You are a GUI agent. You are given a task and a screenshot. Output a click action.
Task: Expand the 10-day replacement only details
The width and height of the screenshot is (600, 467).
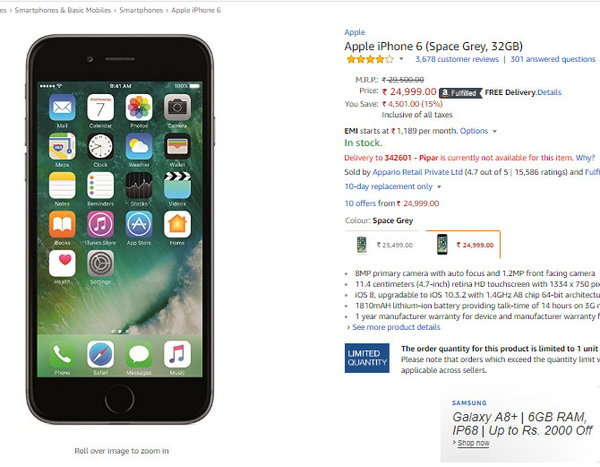tap(393, 187)
